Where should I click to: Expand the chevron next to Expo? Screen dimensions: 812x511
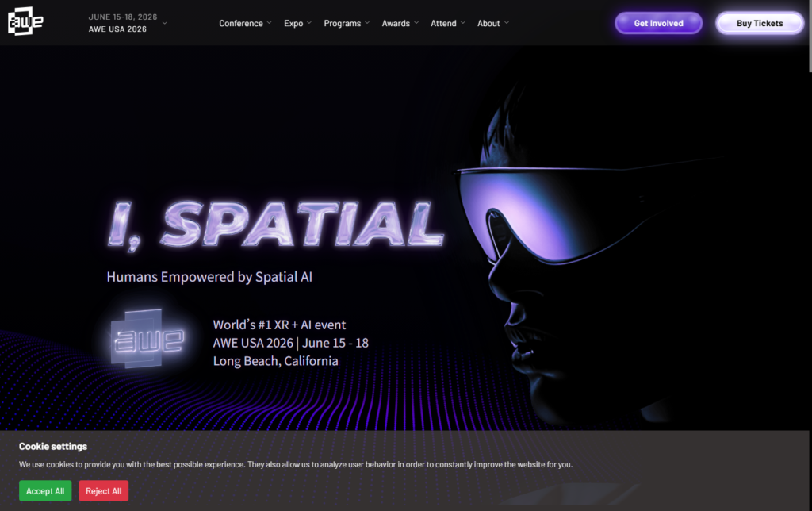[x=309, y=24]
